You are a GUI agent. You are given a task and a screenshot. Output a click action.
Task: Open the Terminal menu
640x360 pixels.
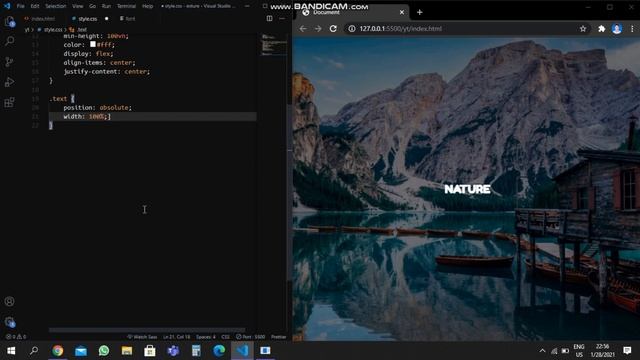click(x=126, y=6)
